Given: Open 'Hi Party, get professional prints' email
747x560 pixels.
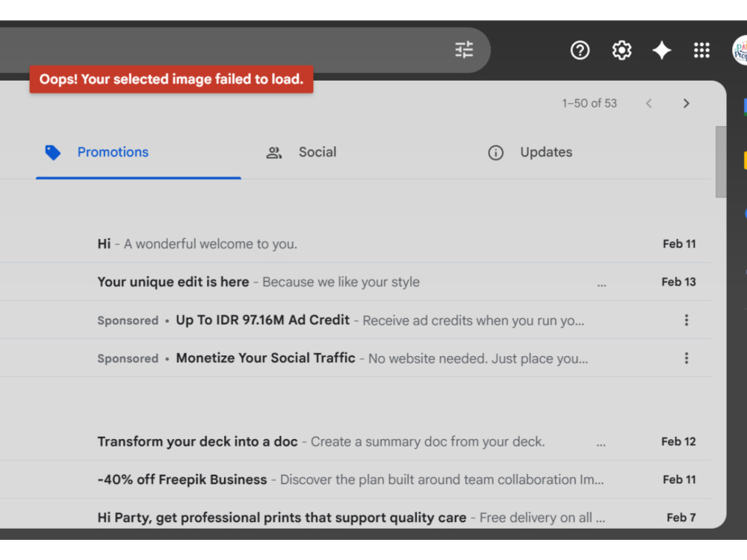Looking at the screenshot, I should click(356, 515).
